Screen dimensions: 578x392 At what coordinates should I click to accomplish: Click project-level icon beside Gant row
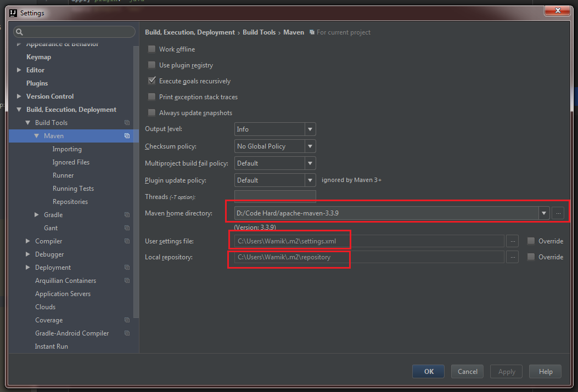click(x=127, y=228)
